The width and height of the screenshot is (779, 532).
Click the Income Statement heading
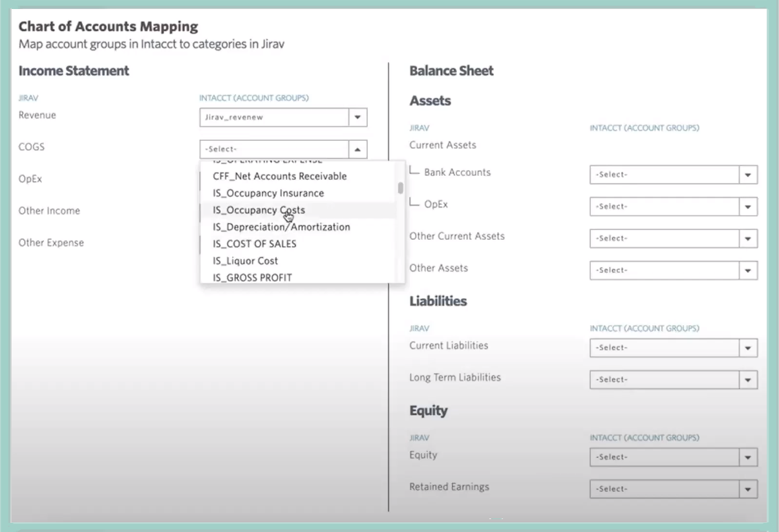click(74, 71)
